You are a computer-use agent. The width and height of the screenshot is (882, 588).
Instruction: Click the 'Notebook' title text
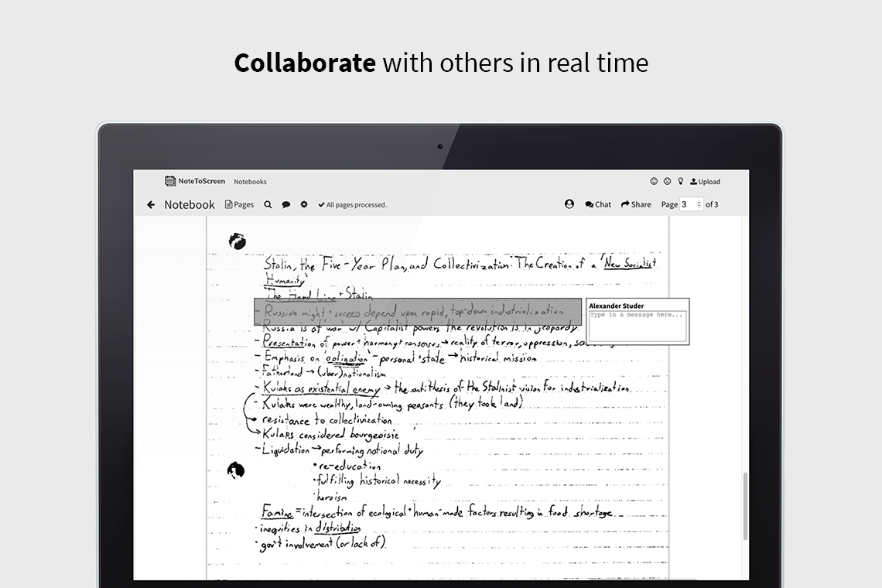coord(190,205)
